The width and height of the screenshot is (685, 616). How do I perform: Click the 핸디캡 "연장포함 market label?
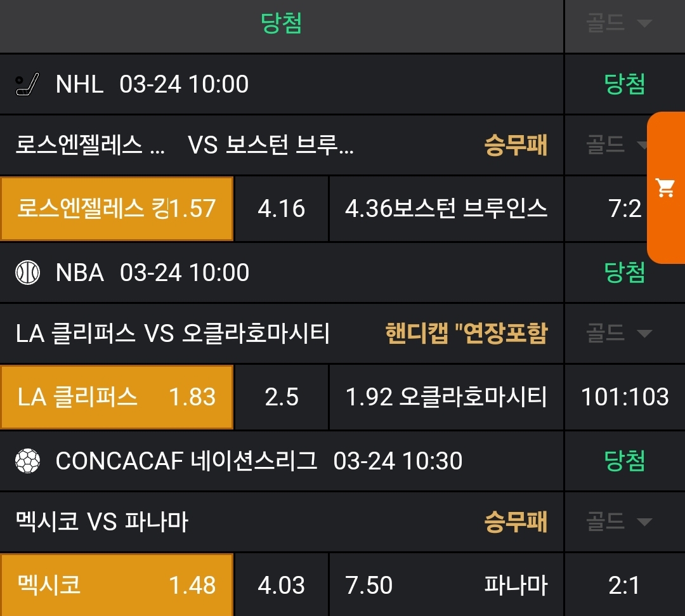point(466,333)
